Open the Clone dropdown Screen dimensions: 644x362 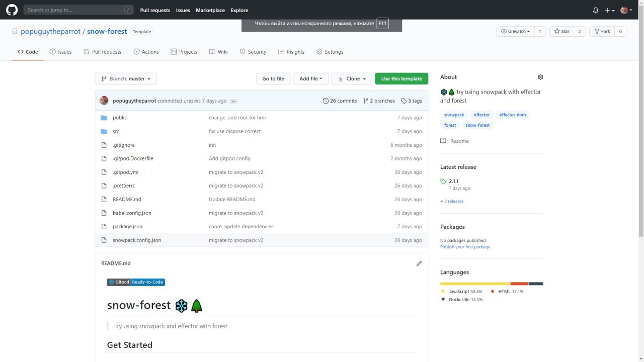(x=352, y=78)
